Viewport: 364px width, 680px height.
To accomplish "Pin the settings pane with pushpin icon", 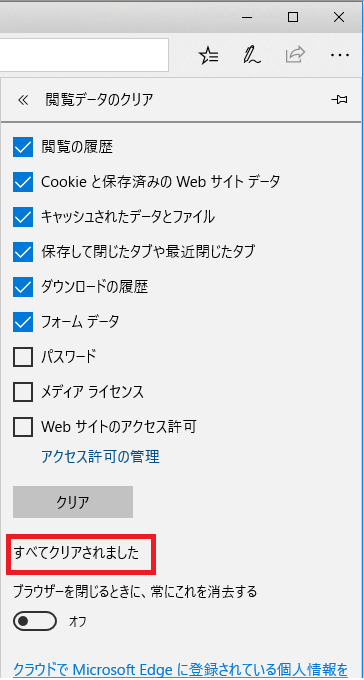I will point(339,100).
